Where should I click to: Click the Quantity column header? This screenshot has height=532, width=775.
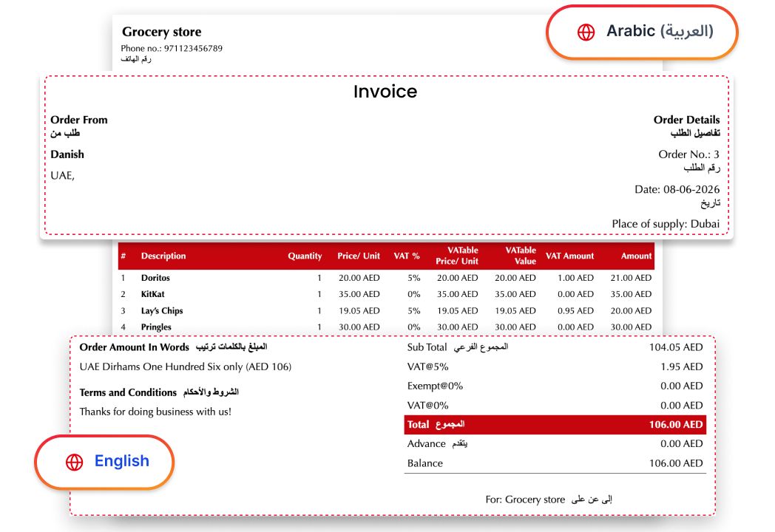click(305, 256)
